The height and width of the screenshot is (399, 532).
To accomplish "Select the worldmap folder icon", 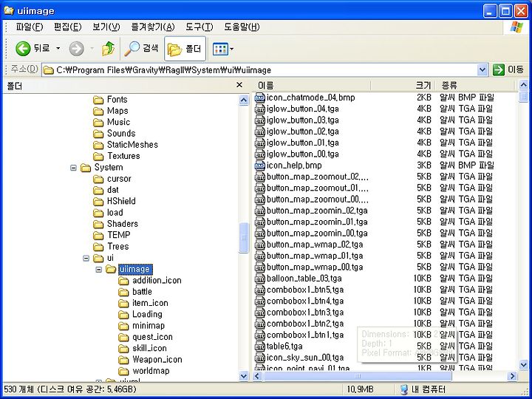I will pos(124,371).
